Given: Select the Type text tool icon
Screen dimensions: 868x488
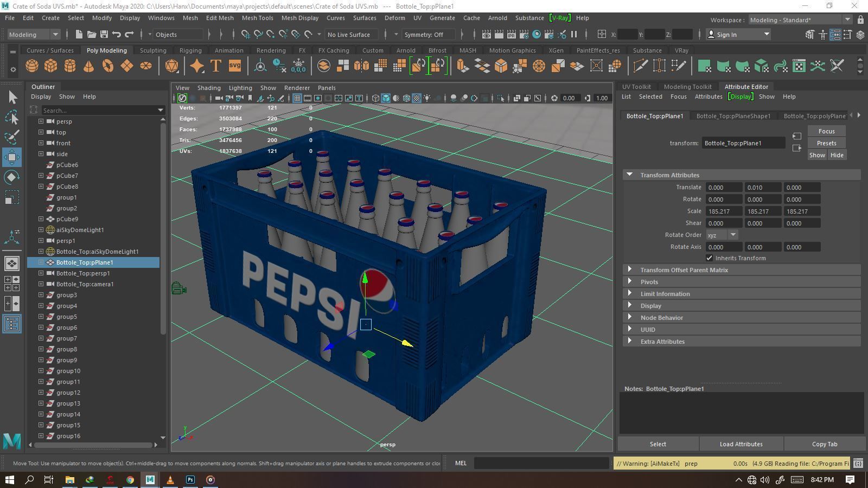Looking at the screenshot, I should (x=215, y=66).
